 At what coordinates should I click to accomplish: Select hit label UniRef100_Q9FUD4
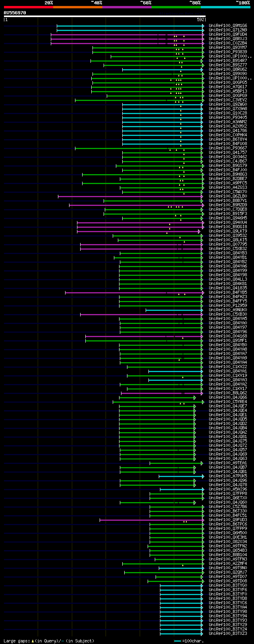[x=228, y=35]
